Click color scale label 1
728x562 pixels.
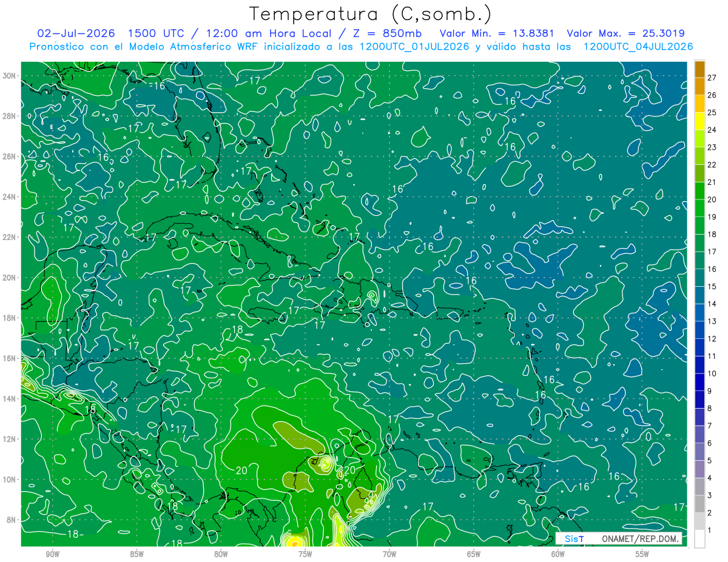tap(710, 530)
